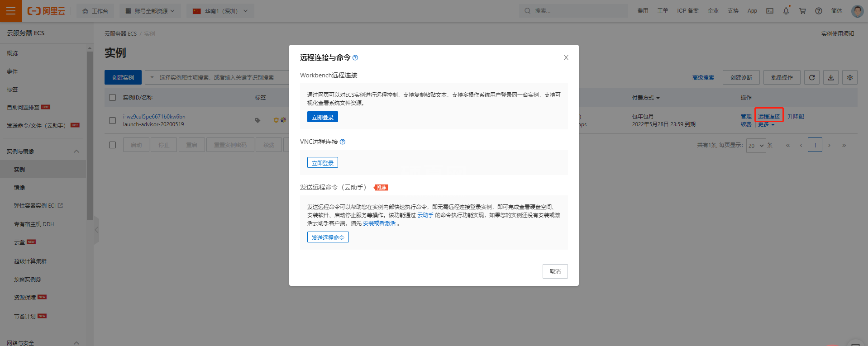The height and width of the screenshot is (346, 868).
Task: Click the 创建诊断 button
Action: (741, 77)
